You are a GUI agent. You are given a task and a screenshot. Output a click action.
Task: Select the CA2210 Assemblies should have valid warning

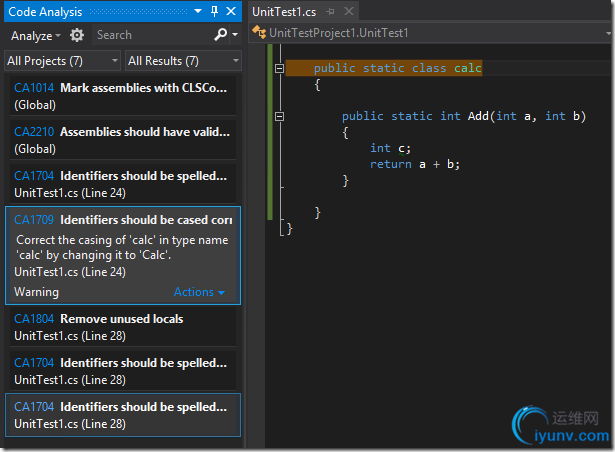(123, 140)
